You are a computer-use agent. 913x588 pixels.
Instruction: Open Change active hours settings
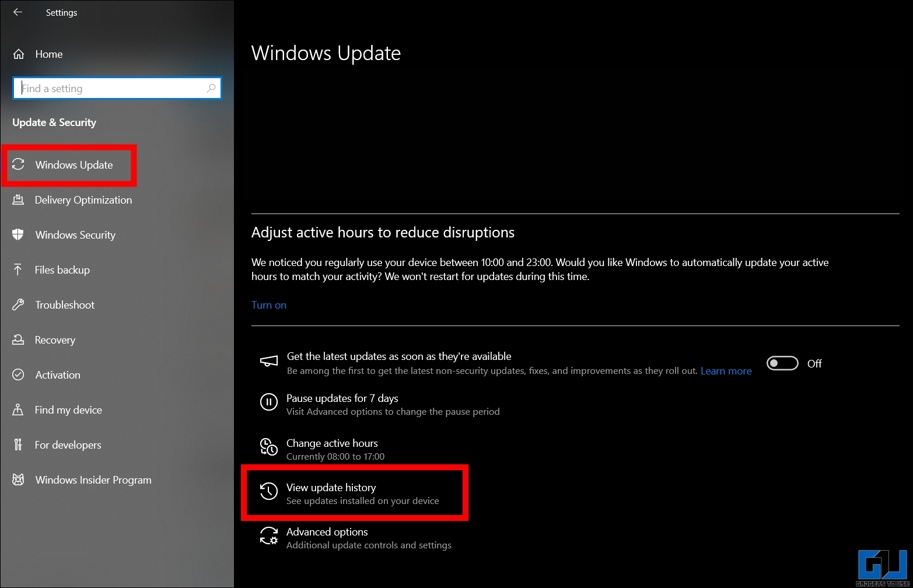pos(332,443)
